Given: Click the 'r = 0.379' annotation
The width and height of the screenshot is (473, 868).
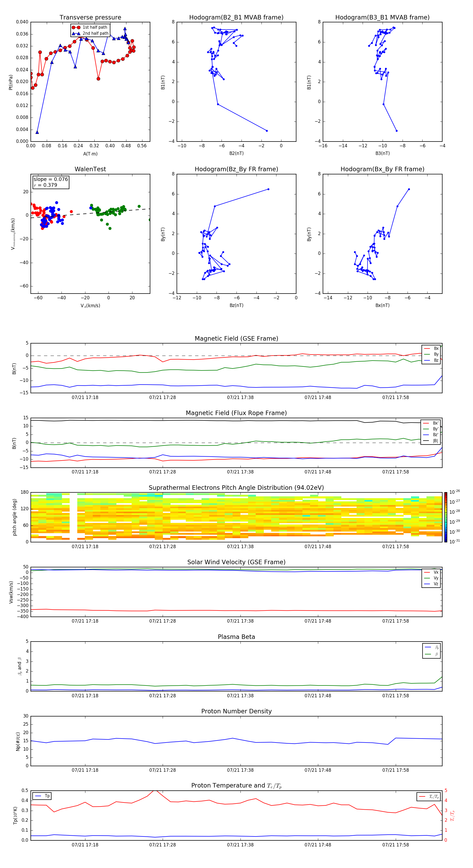Looking at the screenshot, I should 45,185.
